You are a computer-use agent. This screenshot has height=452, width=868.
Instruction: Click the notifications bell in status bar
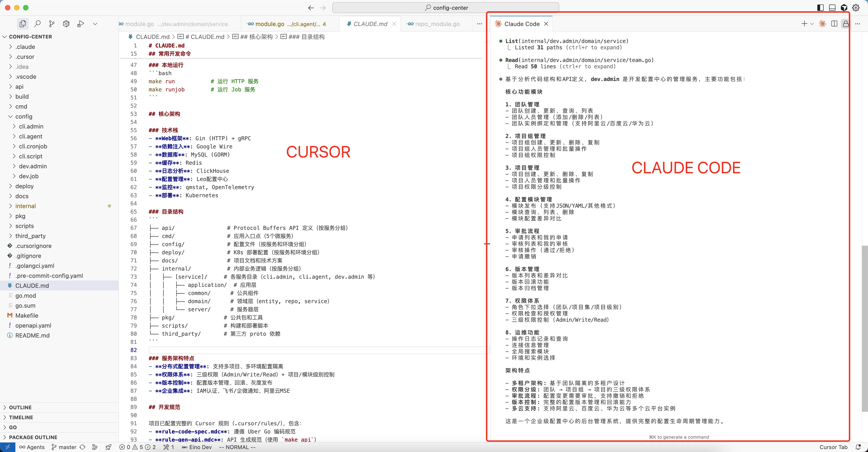pos(858,447)
